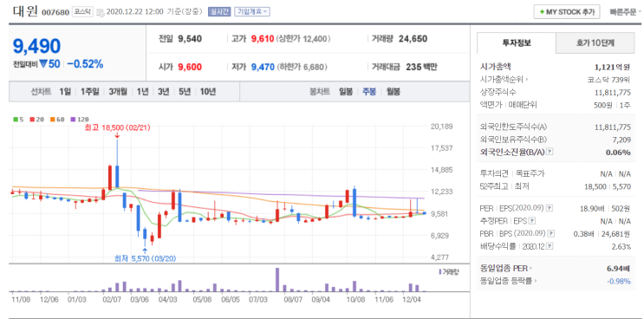
Task: Click the help icon beside 추정PER EPS
Action: pyautogui.click(x=533, y=221)
